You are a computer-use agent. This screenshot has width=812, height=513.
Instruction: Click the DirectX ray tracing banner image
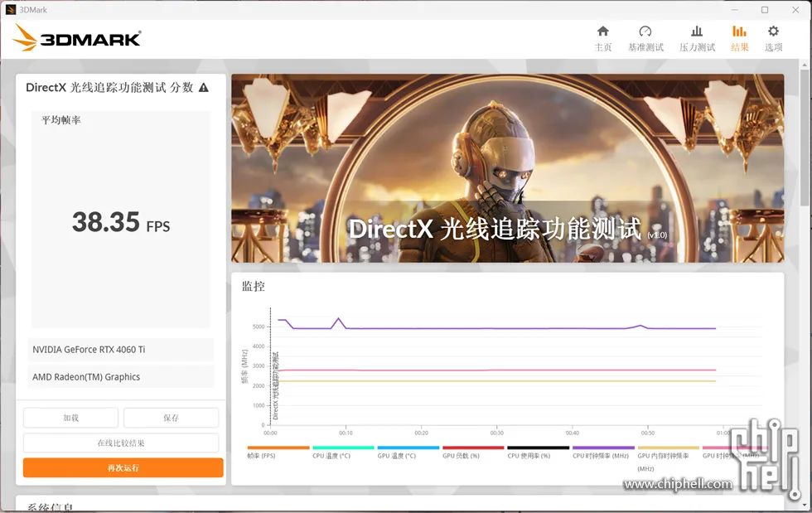[x=507, y=168]
